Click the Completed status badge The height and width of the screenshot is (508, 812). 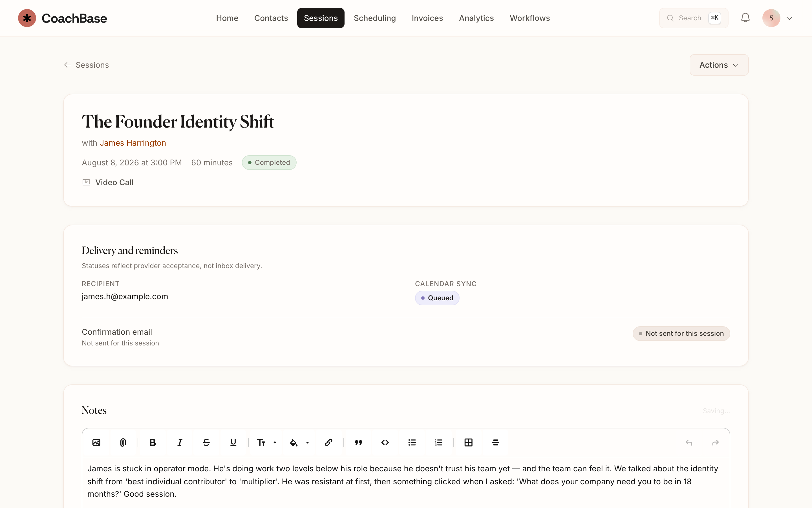tap(269, 163)
